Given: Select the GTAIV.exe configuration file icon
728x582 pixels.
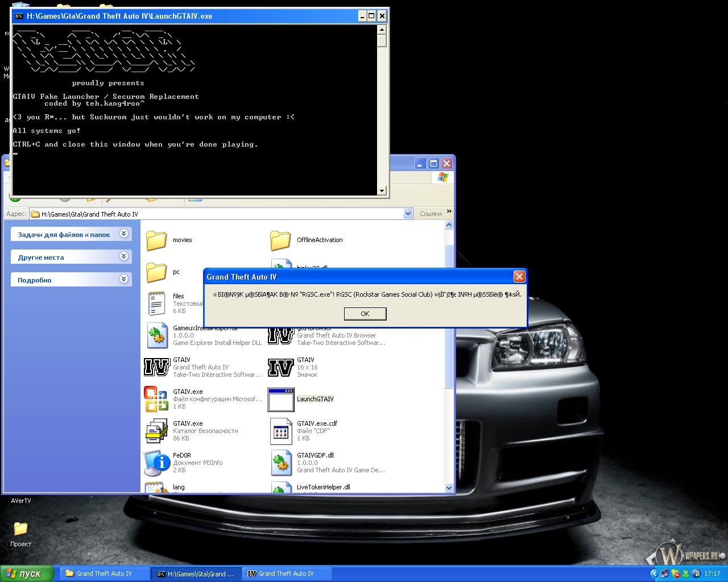Looking at the screenshot, I should tap(156, 399).
